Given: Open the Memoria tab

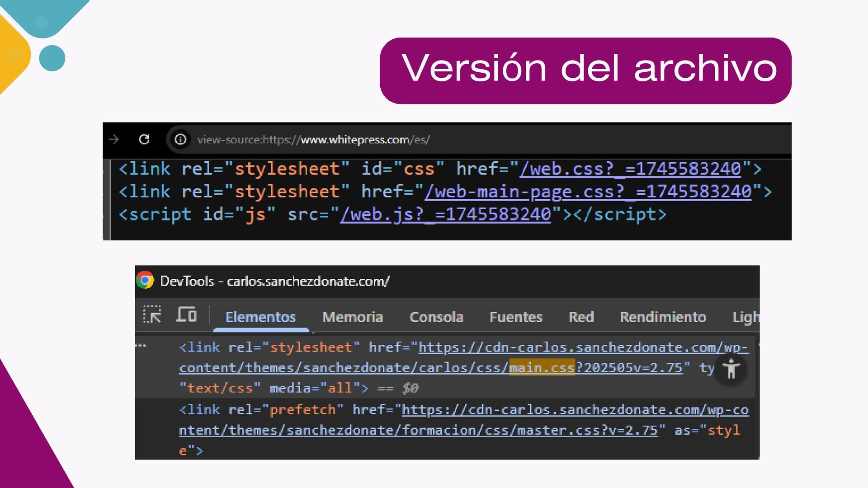Looking at the screenshot, I should pos(352,317).
